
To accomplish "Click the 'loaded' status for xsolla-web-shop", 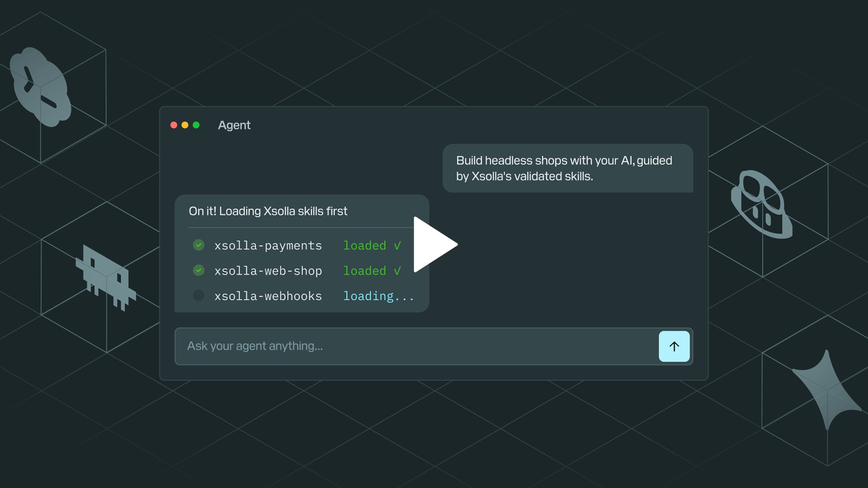I will click(x=372, y=271).
